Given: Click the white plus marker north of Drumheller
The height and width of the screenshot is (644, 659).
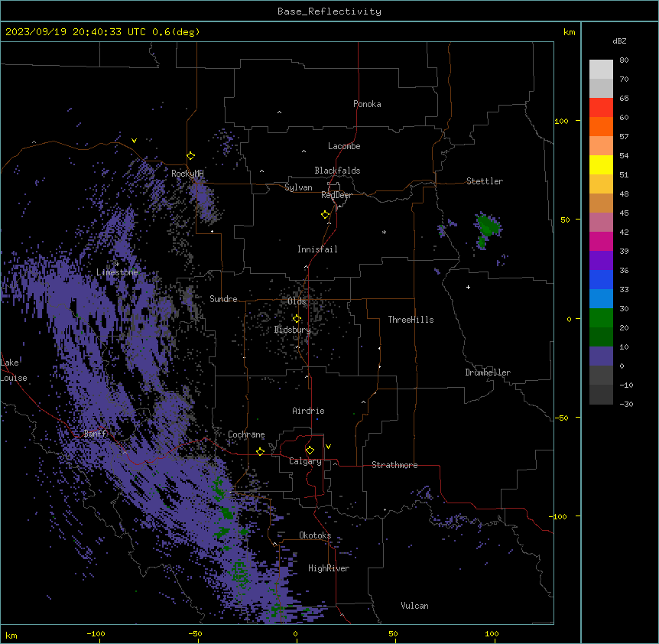Looking at the screenshot, I should click(x=468, y=287).
